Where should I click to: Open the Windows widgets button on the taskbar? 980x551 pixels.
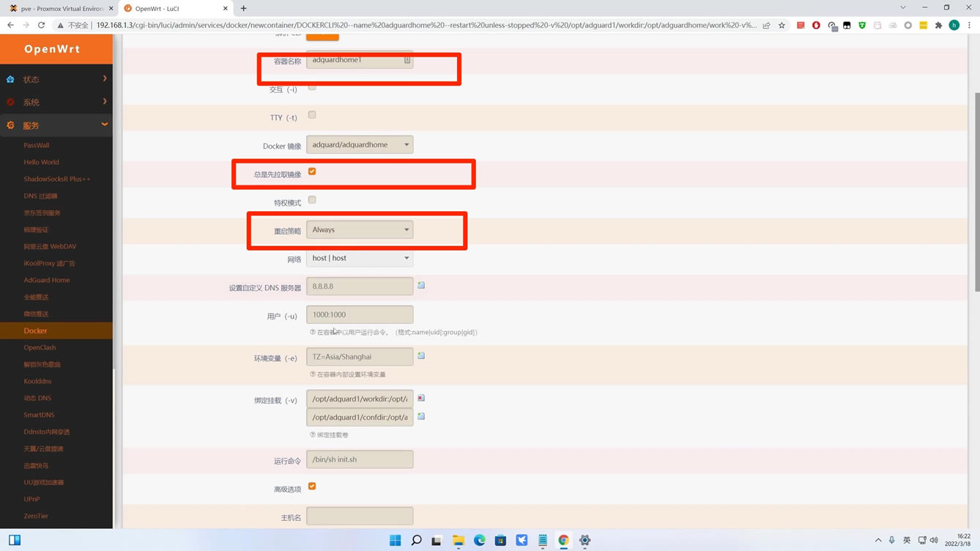(14, 540)
